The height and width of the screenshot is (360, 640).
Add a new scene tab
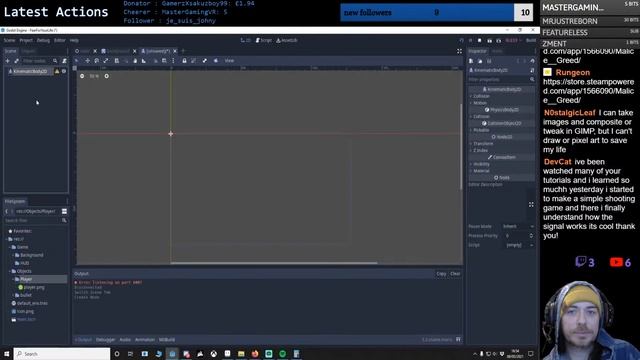click(183, 51)
